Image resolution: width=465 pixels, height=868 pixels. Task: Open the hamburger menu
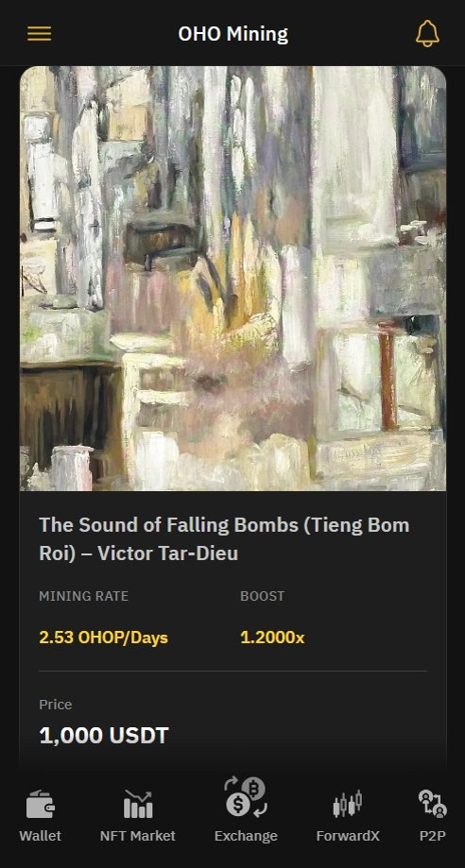pyautogui.click(x=40, y=34)
